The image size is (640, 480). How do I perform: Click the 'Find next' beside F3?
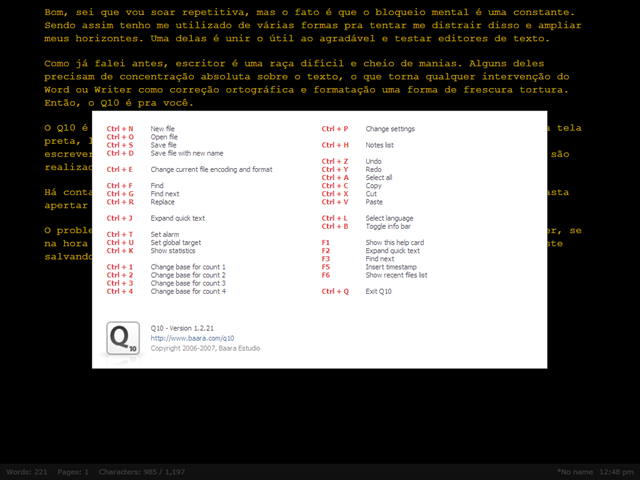coord(380,259)
